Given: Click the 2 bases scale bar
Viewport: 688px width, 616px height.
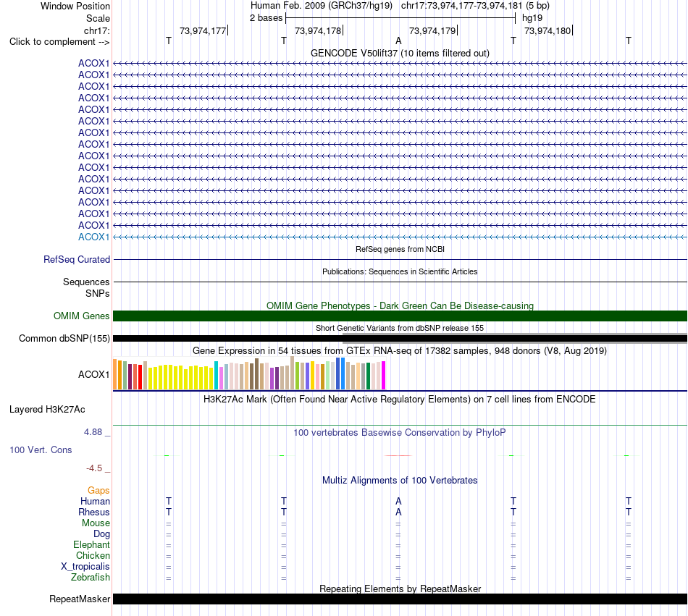Looking at the screenshot, I should (x=400, y=18).
